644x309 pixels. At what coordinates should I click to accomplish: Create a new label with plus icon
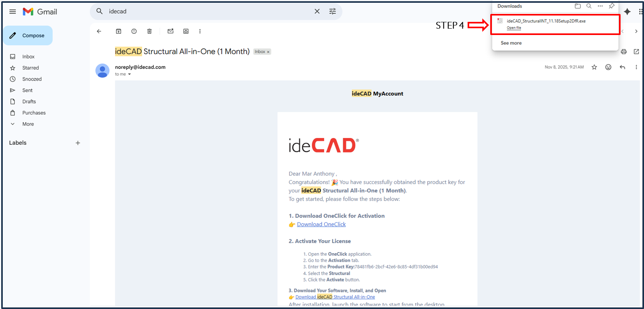click(78, 143)
